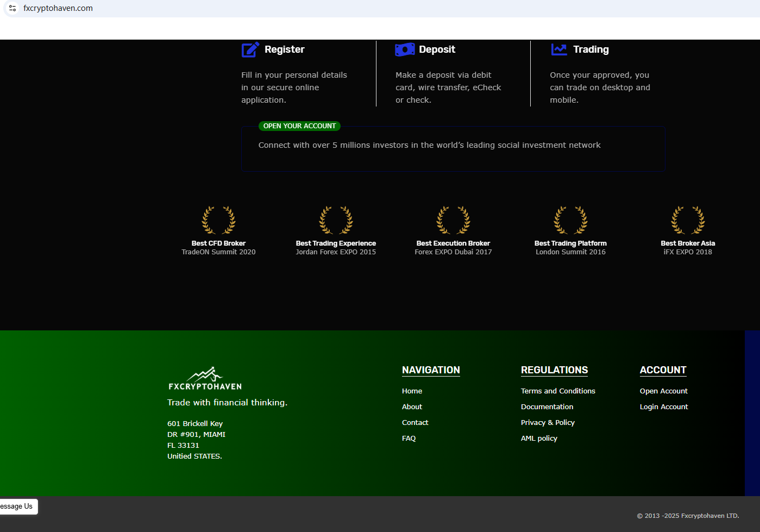Click the Best CFD Broker laurel wreath
The height and width of the screenshot is (532, 760).
pyautogui.click(x=218, y=220)
